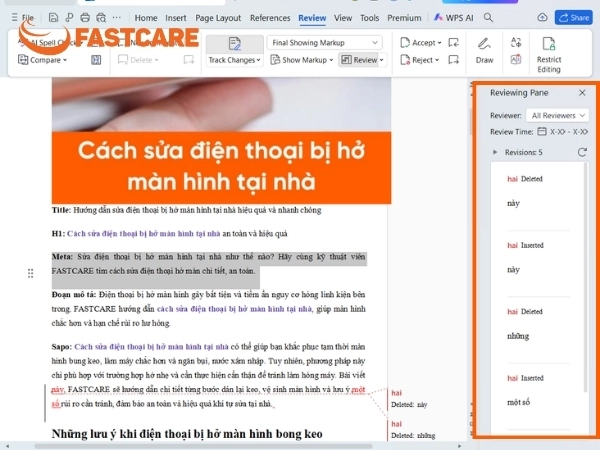Click the orange banner image
The height and width of the screenshot is (450, 600).
(221, 168)
